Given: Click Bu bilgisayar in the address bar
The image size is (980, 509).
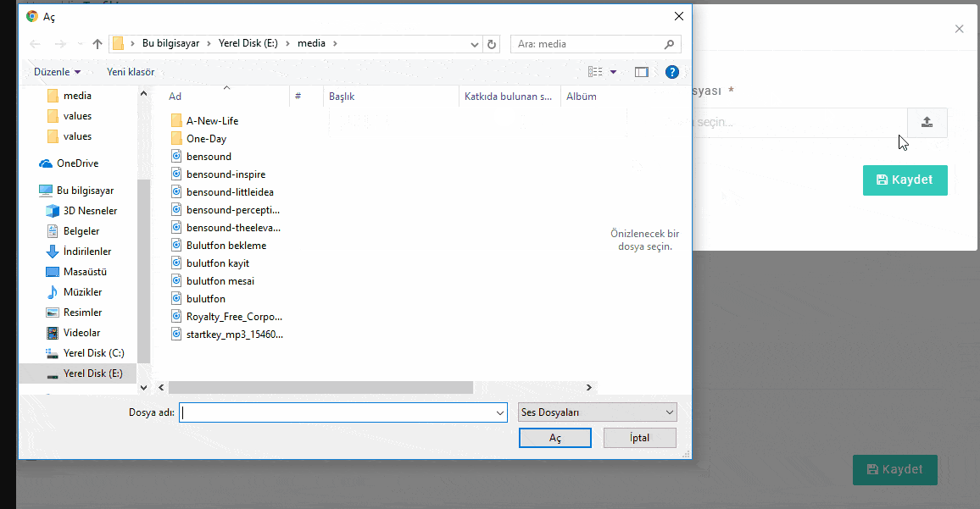Looking at the screenshot, I should click(x=170, y=44).
